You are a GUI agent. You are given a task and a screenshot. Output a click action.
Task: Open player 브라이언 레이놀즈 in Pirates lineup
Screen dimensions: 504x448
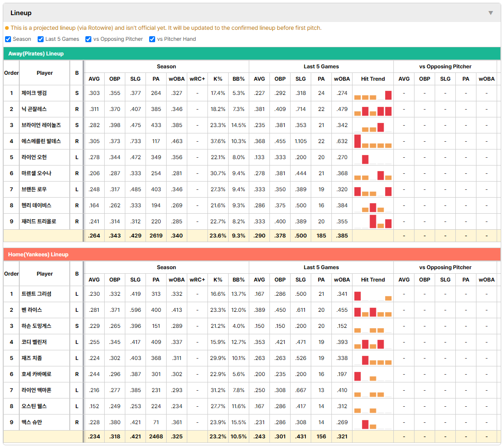tap(41, 125)
